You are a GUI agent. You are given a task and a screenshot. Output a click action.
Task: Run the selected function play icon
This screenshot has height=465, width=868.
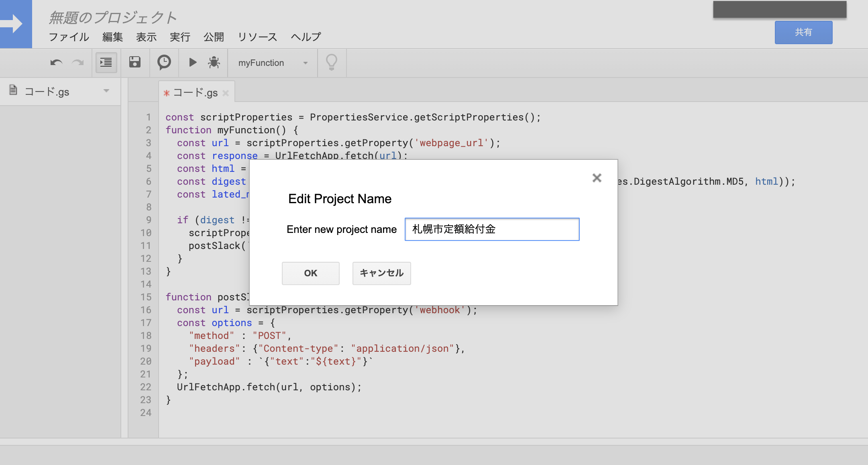click(x=193, y=62)
